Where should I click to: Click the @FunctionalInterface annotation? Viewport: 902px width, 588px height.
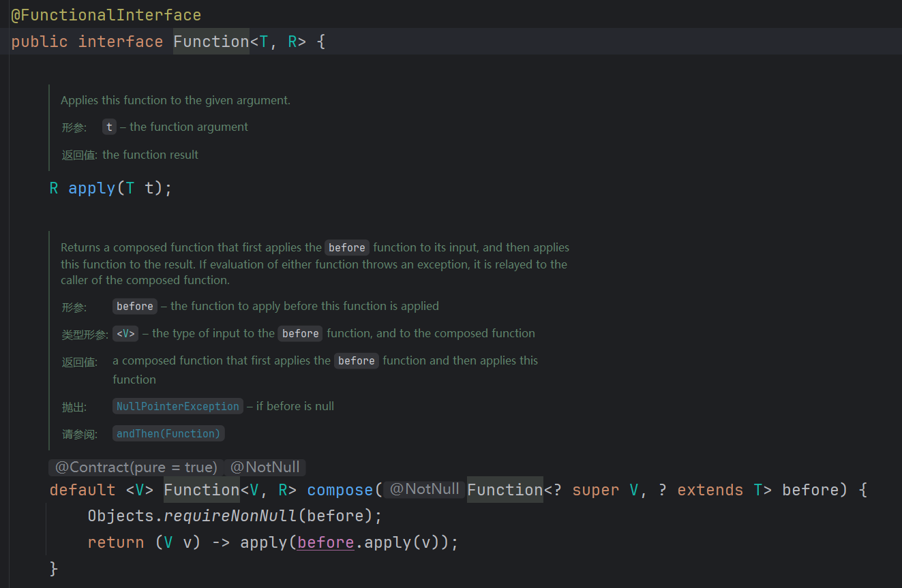pos(106,15)
